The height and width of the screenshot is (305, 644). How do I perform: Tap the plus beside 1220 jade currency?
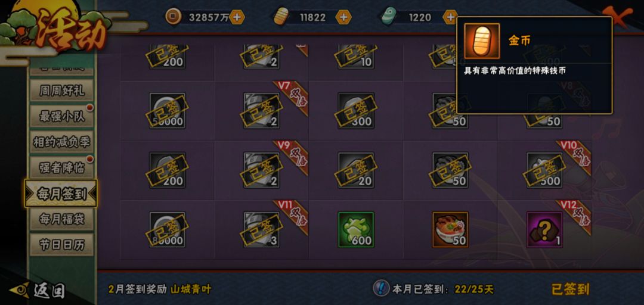click(x=450, y=17)
